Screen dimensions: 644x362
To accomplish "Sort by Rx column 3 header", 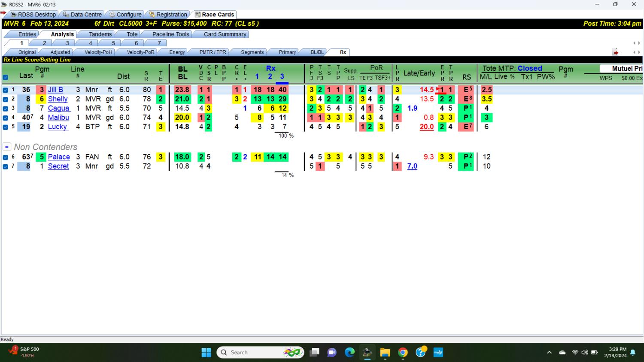I will click(282, 77).
